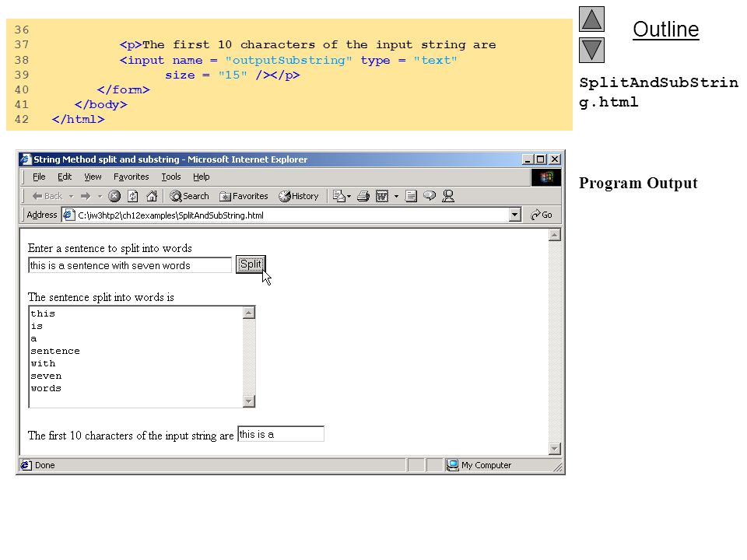Expand the Mail dropdown arrow
The image size is (747, 560).
coord(349,196)
